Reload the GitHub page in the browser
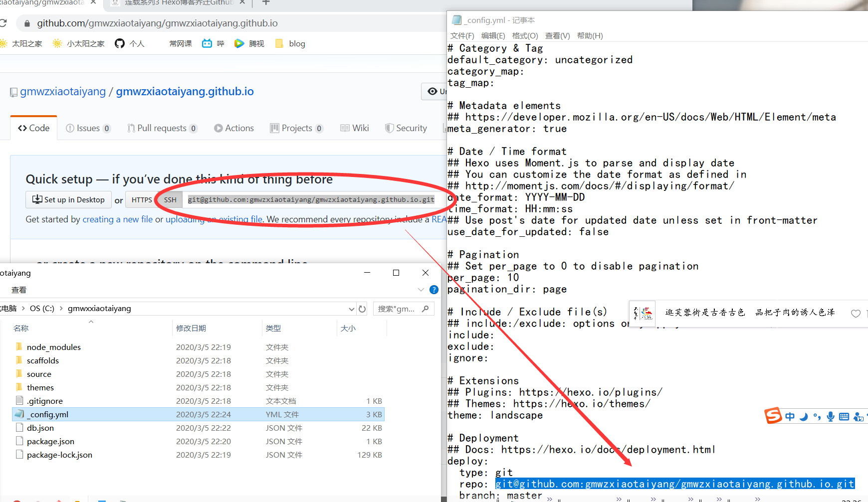The width and height of the screenshot is (868, 502). (3, 23)
